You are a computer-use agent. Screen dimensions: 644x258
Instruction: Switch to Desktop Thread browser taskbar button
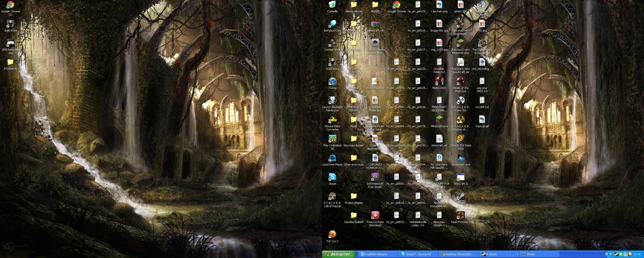[459, 254]
